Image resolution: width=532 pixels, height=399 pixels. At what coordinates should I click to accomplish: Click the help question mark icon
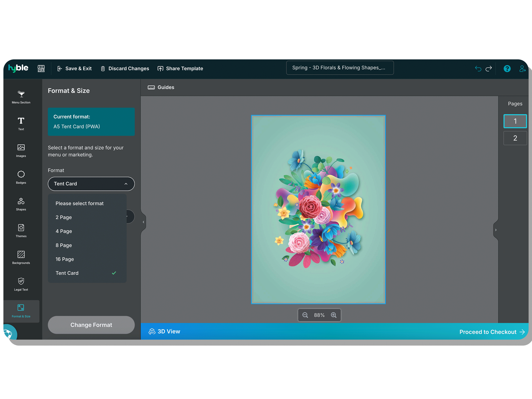507,69
